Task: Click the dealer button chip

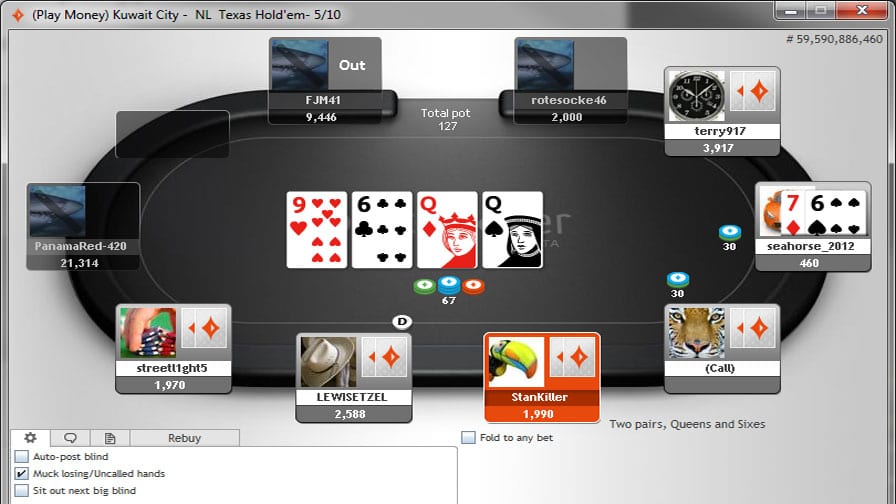Action: tap(402, 322)
